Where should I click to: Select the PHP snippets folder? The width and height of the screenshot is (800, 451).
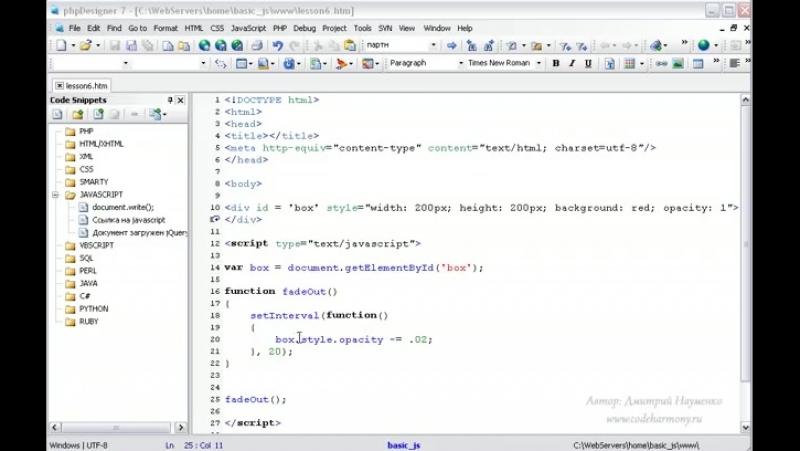tap(86, 131)
